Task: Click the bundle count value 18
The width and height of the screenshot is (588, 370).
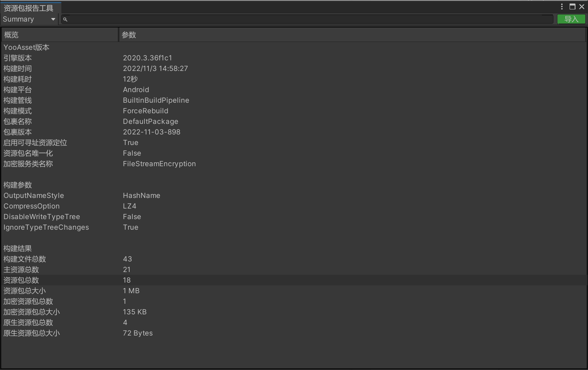Action: 127,280
